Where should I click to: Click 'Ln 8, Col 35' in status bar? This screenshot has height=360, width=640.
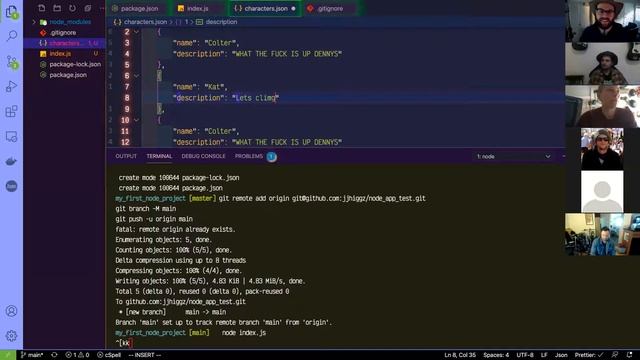click(x=460, y=355)
